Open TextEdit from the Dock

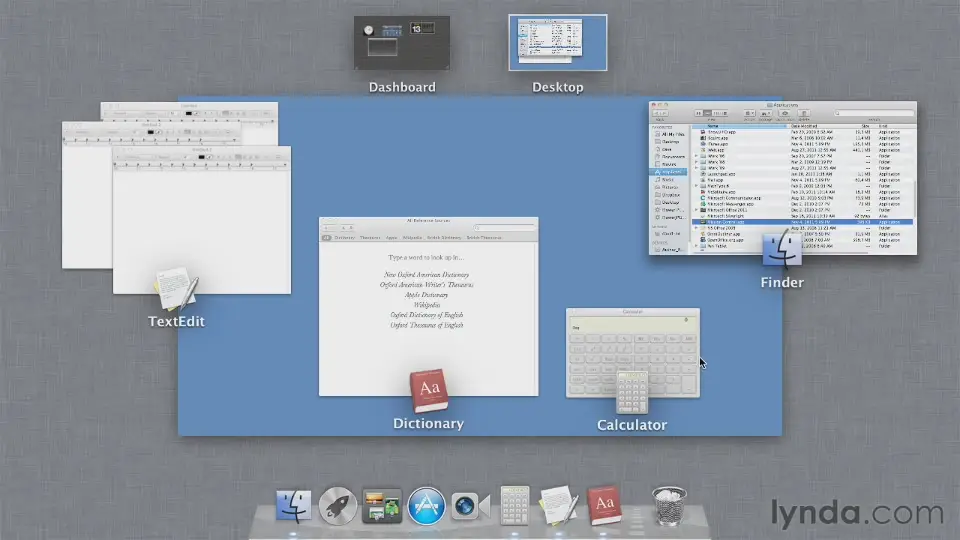[558, 506]
